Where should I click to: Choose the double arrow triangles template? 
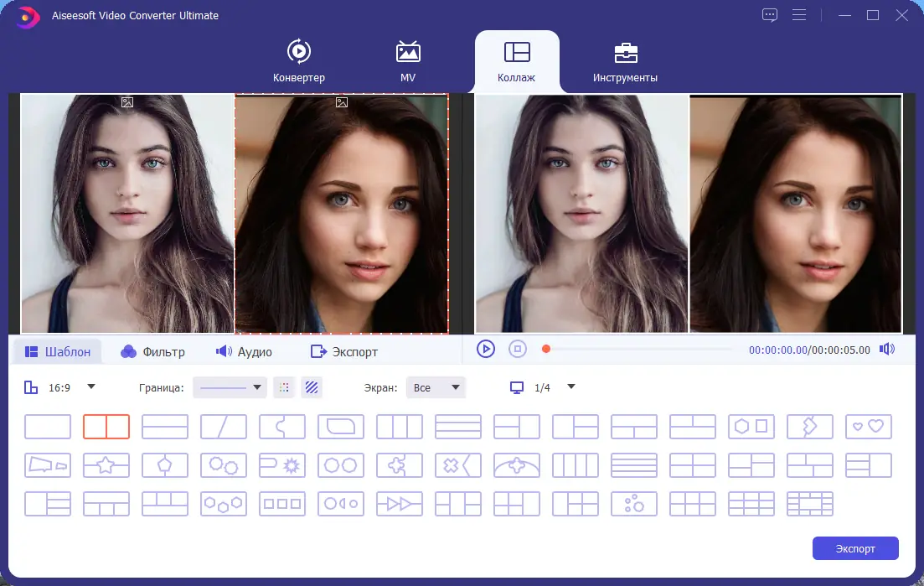400,504
